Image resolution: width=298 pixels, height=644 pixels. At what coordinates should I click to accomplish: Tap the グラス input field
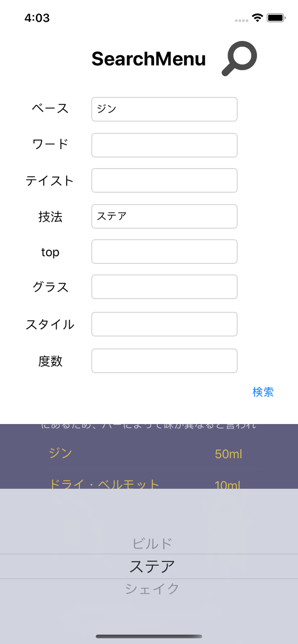(x=164, y=286)
